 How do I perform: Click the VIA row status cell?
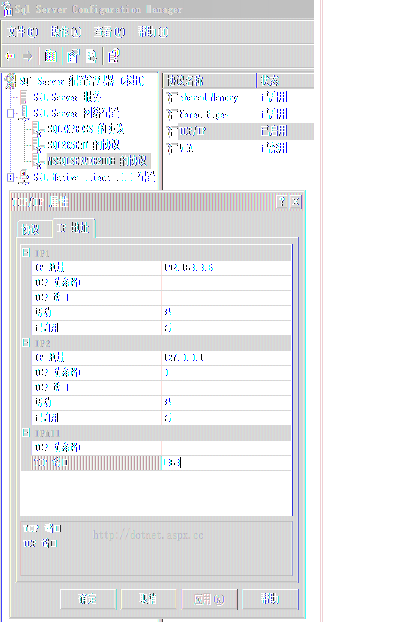[x=274, y=148]
